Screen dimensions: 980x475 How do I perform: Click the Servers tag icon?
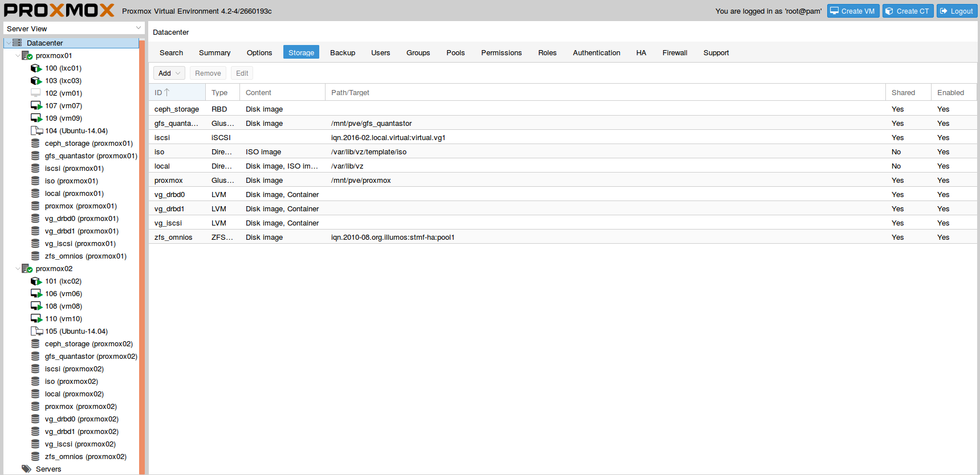click(x=26, y=469)
